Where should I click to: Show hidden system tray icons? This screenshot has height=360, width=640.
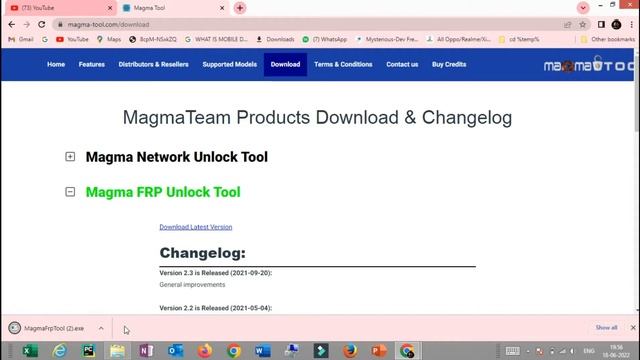[x=528, y=351]
